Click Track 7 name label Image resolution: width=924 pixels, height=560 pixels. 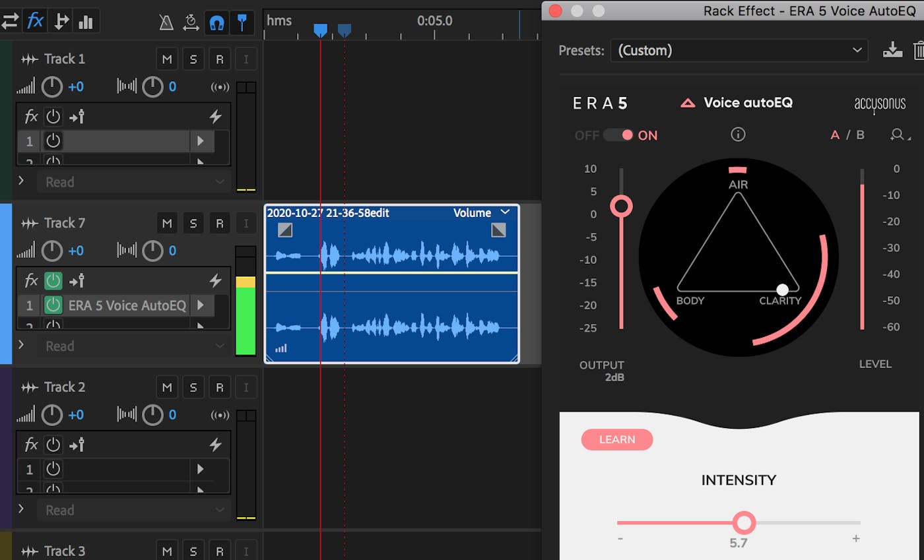click(65, 224)
